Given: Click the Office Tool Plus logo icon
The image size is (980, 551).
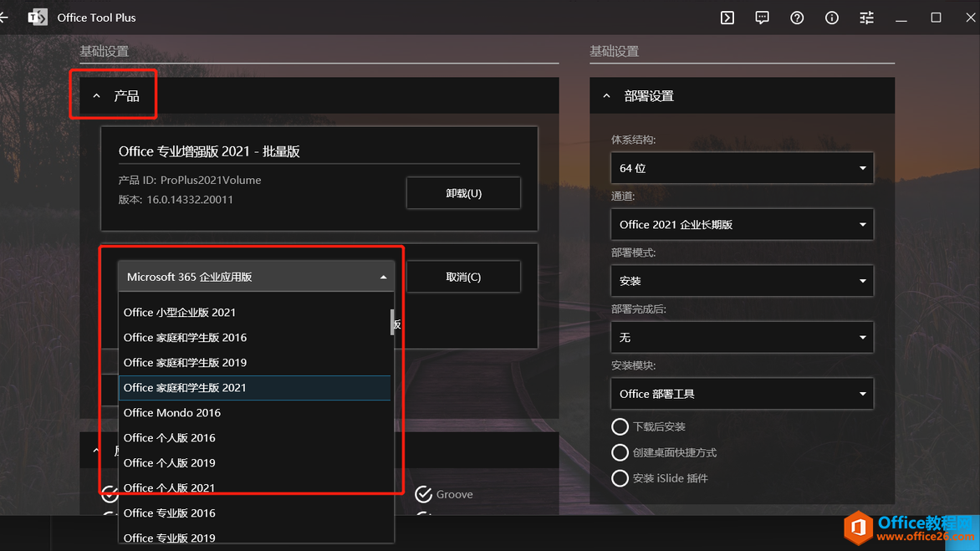Looking at the screenshot, I should 38,18.
